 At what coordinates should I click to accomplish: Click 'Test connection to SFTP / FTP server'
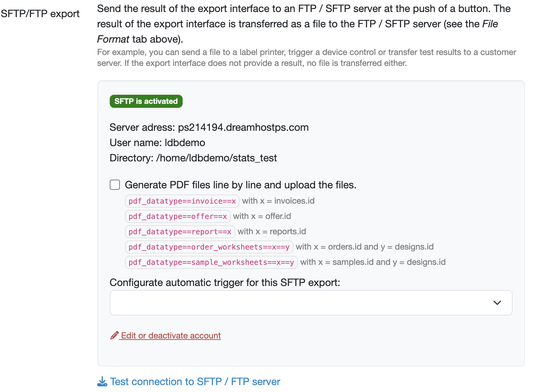tap(195, 381)
